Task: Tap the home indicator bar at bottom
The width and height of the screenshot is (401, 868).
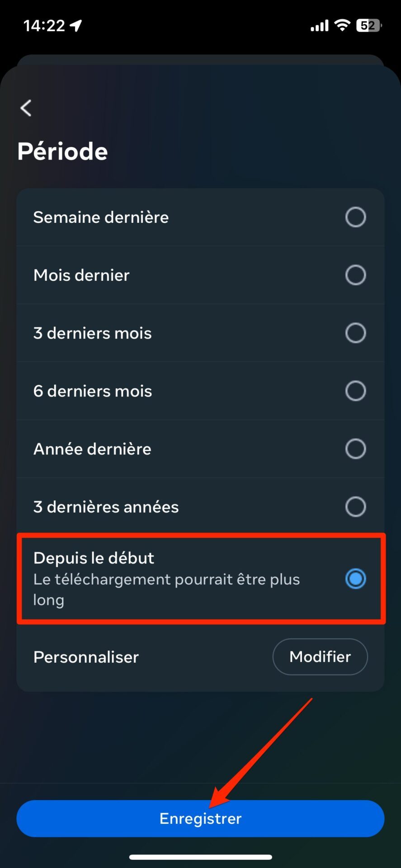Action: click(200, 857)
